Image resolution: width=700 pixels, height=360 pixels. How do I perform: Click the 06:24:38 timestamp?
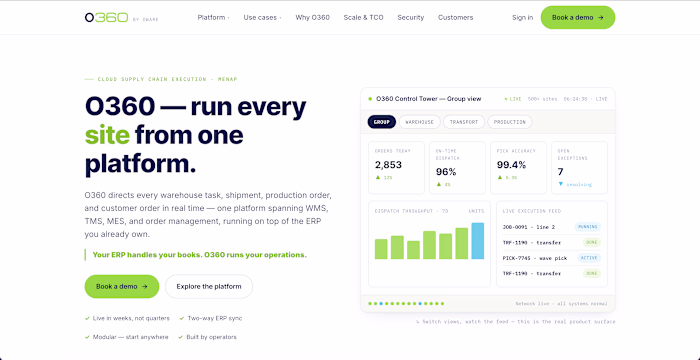(575, 99)
